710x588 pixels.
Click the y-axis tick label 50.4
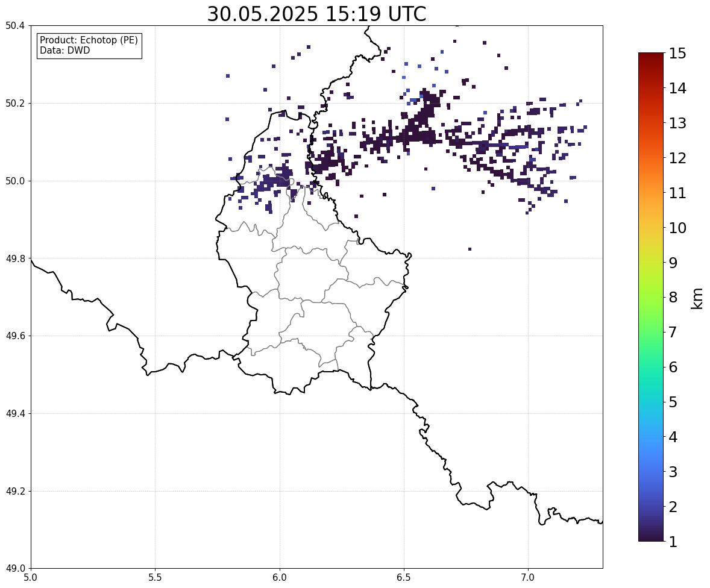pyautogui.click(x=15, y=26)
